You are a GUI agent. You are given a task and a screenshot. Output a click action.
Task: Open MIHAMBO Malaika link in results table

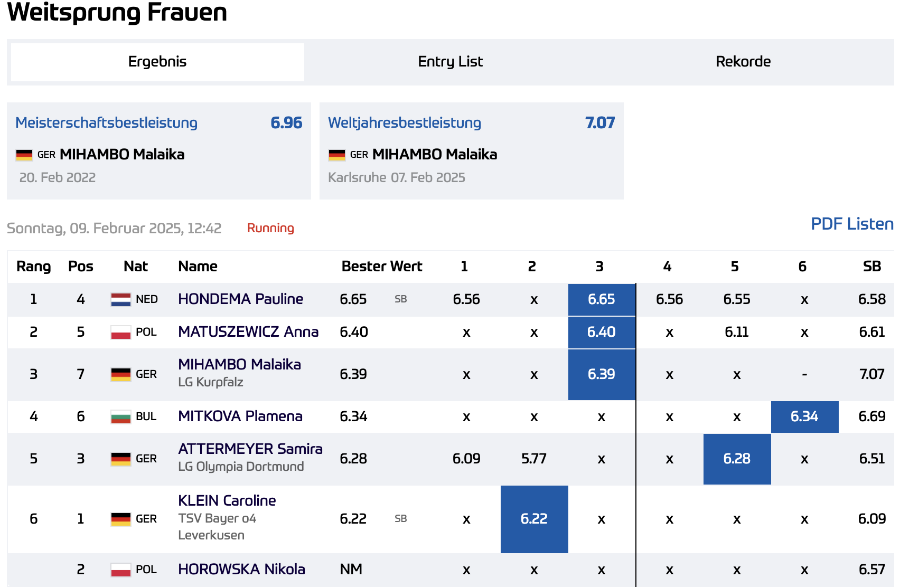[239, 364]
